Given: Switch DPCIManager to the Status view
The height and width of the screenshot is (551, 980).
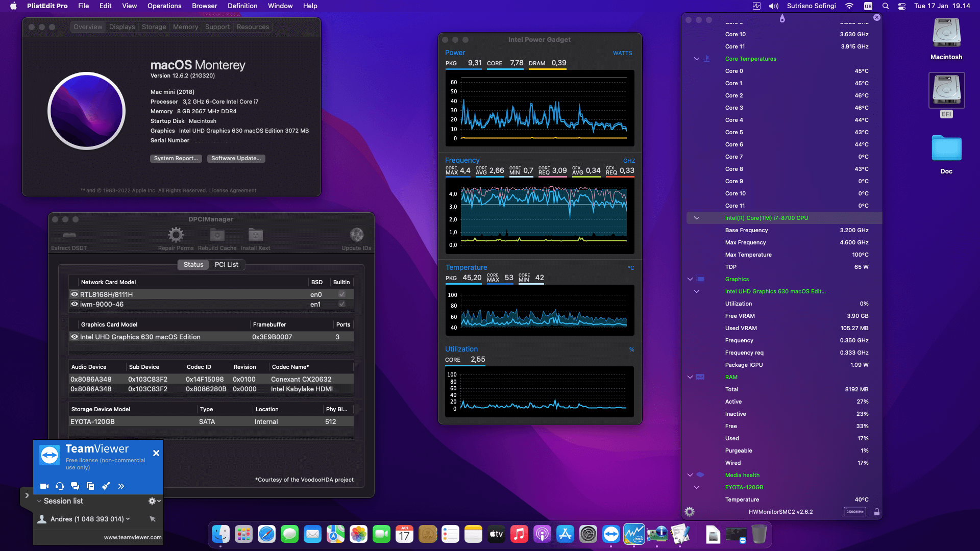Looking at the screenshot, I should (193, 265).
